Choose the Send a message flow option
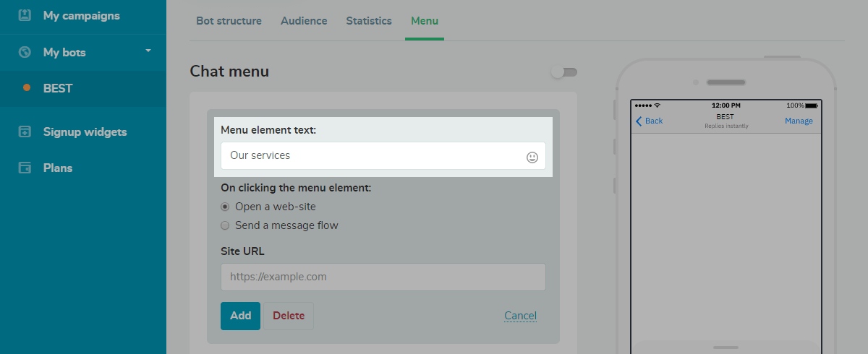Viewport: 868px width, 354px height. pos(225,225)
